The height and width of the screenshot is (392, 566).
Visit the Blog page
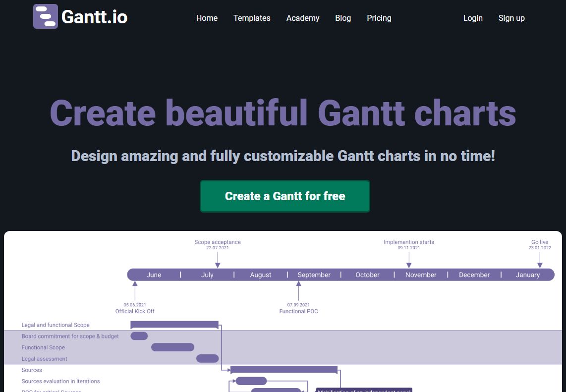click(x=343, y=18)
